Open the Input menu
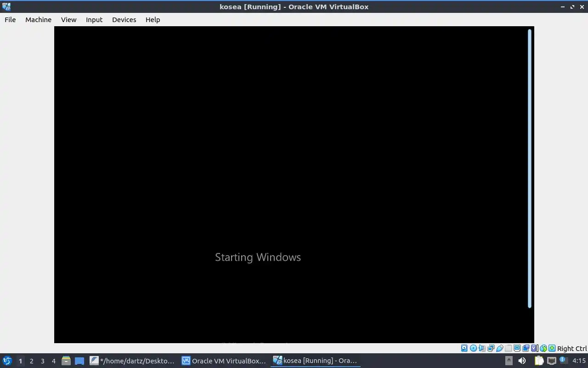 [x=94, y=20]
